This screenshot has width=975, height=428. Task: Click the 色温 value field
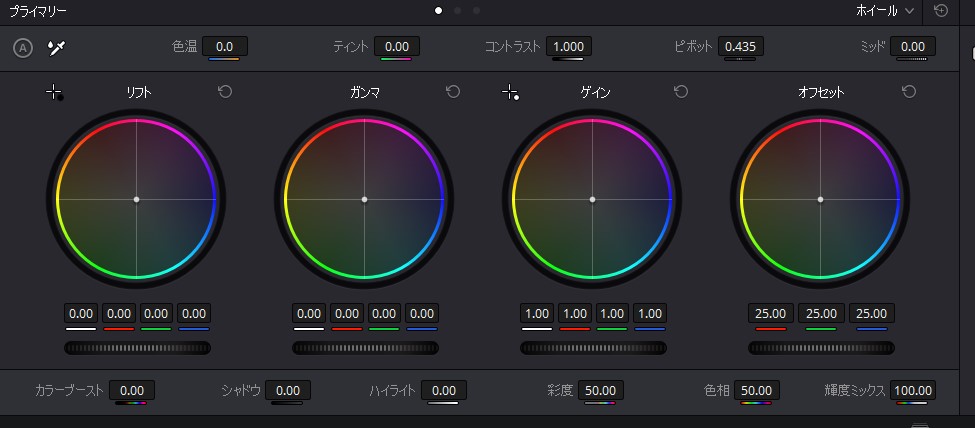coord(224,47)
